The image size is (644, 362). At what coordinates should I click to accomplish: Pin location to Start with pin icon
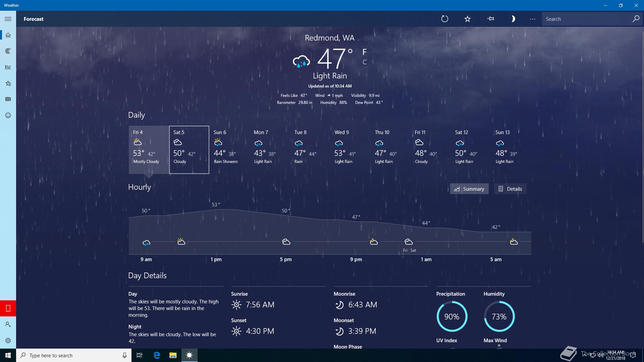(x=490, y=19)
